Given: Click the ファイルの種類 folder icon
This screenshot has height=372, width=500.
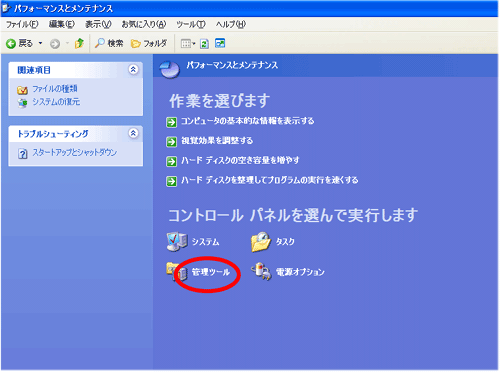Looking at the screenshot, I should point(22,90).
